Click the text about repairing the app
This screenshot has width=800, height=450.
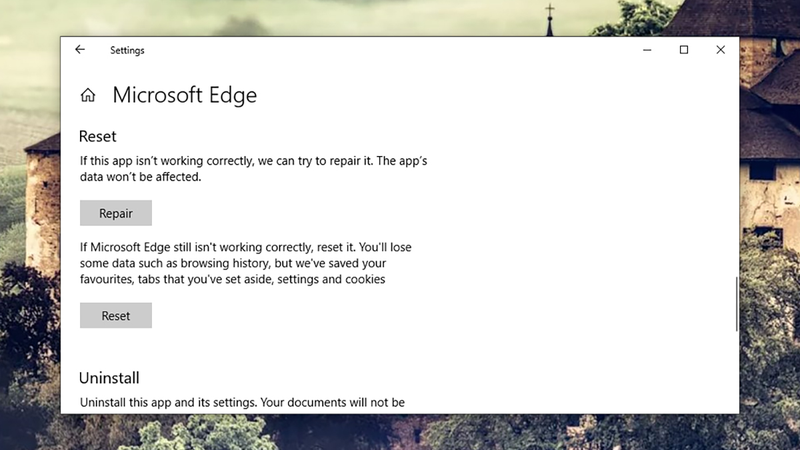(x=254, y=168)
